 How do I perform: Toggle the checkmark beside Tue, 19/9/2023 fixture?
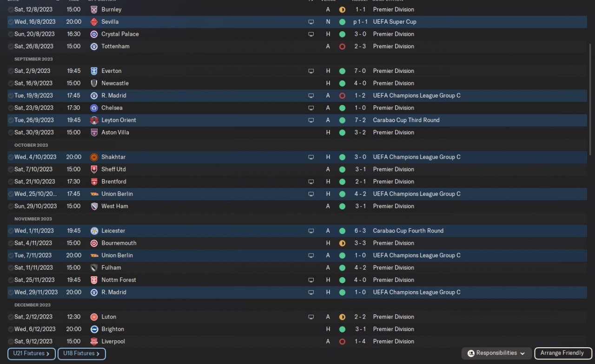click(11, 96)
